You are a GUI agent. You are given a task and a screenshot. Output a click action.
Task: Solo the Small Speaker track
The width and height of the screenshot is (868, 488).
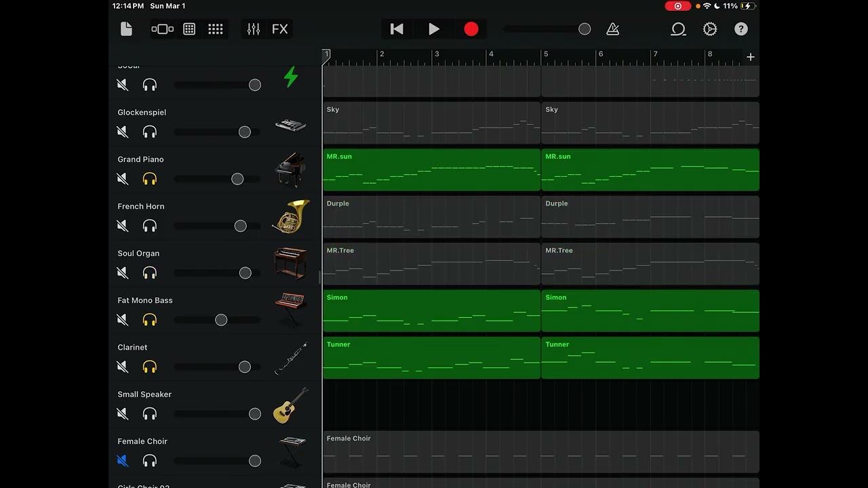150,414
